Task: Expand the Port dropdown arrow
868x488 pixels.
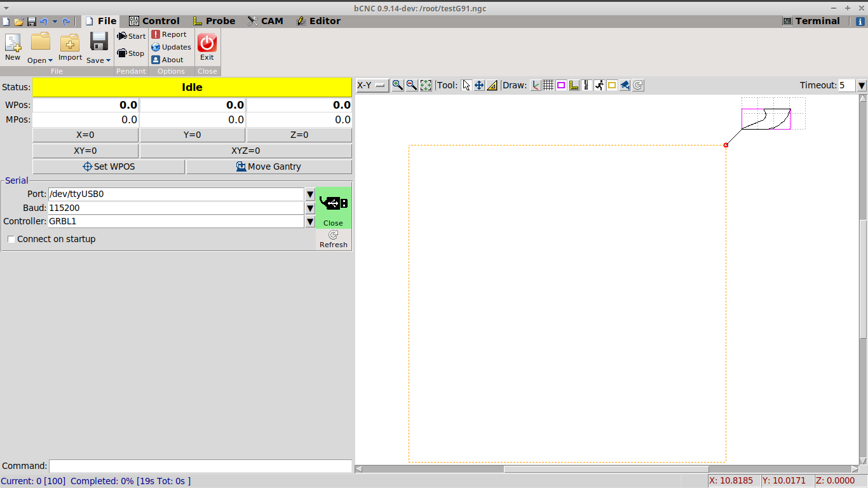Action: [310, 194]
